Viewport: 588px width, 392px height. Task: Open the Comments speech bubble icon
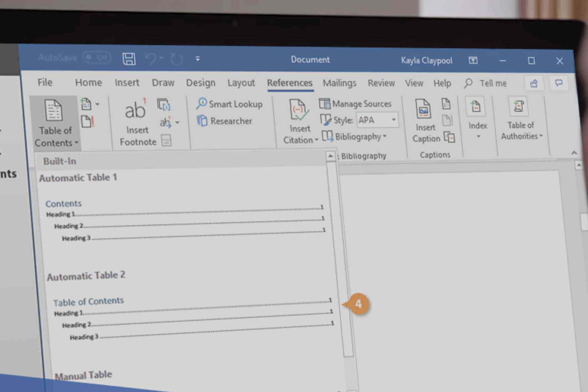559,84
